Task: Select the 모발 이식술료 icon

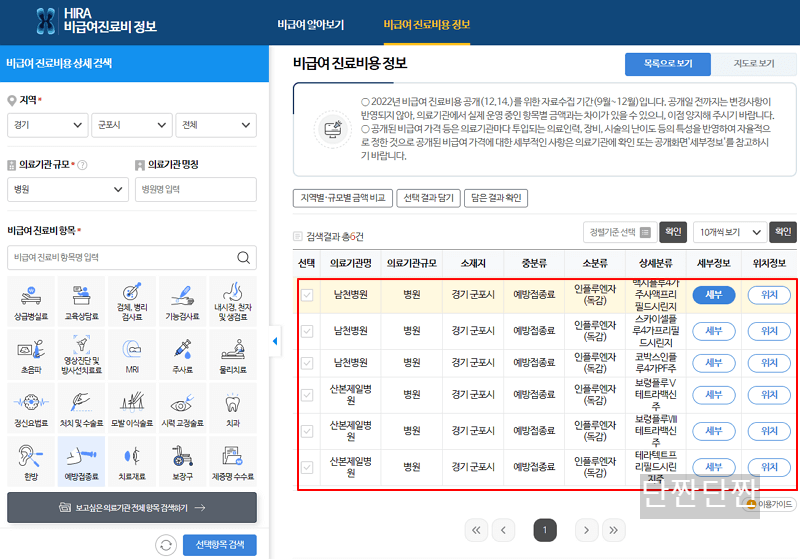Action: (132, 408)
